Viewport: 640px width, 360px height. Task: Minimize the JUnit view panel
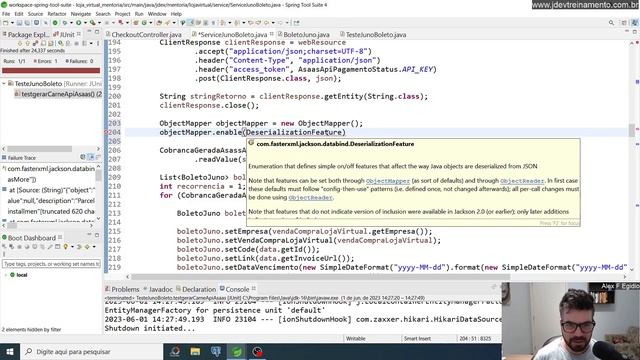[89, 32]
